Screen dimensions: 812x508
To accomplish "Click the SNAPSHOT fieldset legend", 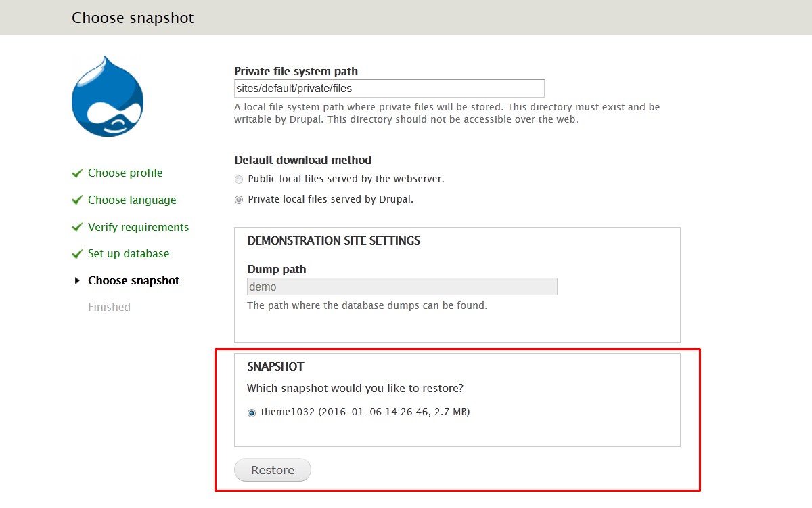I will click(x=275, y=366).
